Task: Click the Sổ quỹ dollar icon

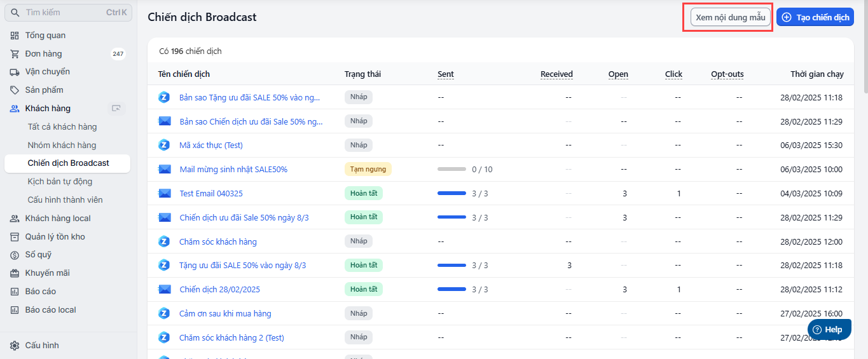Action: point(15,255)
